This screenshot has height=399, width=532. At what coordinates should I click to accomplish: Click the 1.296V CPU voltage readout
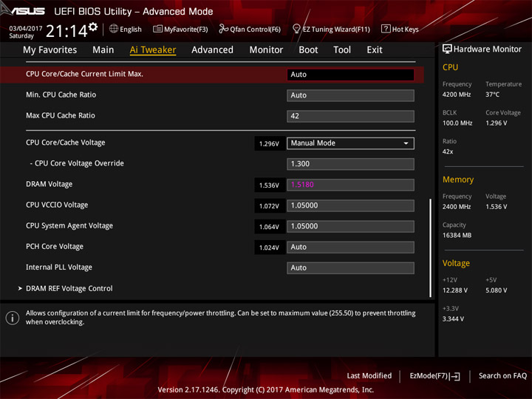(x=269, y=143)
